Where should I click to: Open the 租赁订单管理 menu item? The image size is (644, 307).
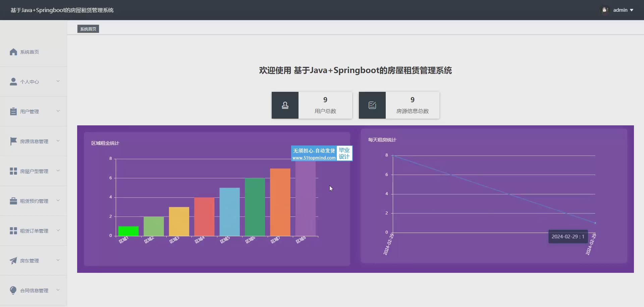34,231
